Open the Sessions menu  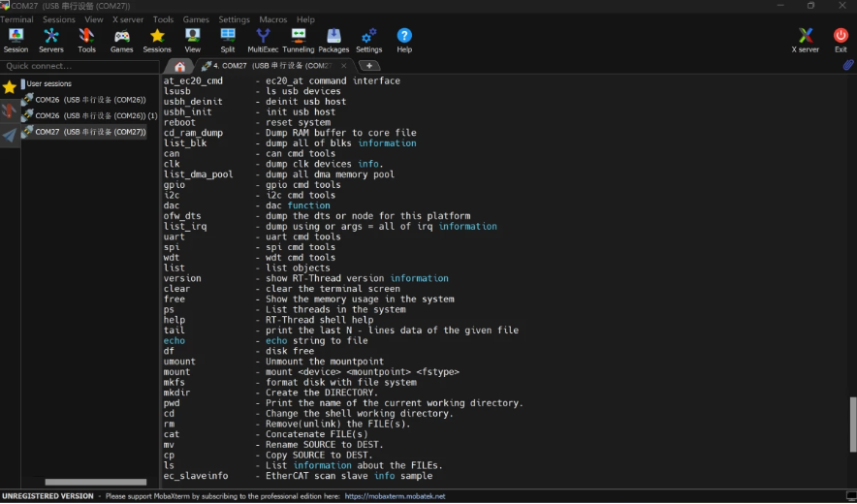coord(59,19)
